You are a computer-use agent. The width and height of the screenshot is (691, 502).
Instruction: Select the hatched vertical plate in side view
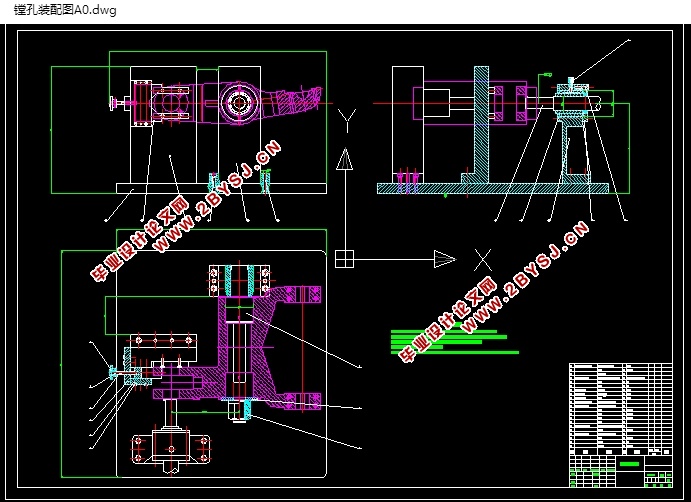(481, 125)
